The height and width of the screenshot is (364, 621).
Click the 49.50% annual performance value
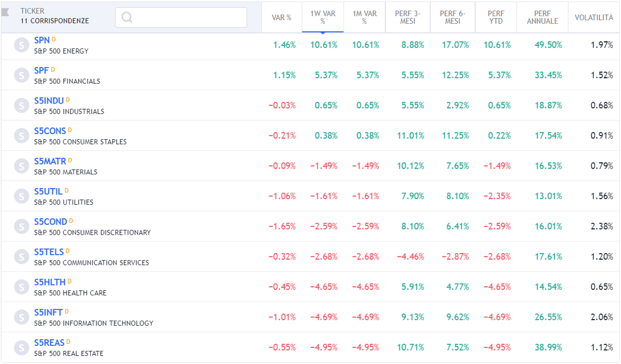[x=548, y=45]
